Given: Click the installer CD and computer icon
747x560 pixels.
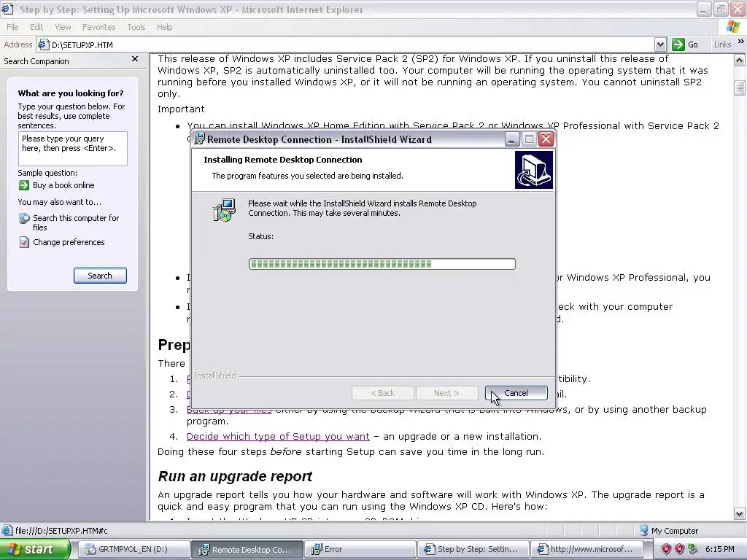Looking at the screenshot, I should point(223,210).
